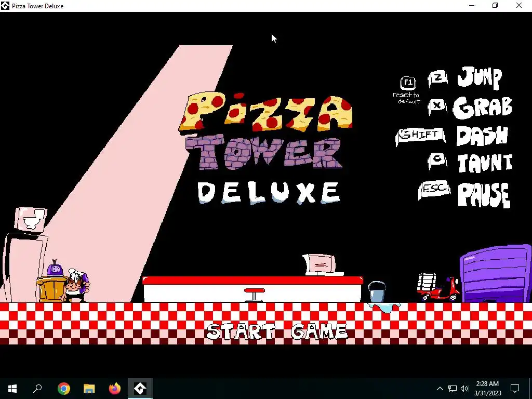Click the C key icon for Taunt
532x399 pixels.
[437, 161]
